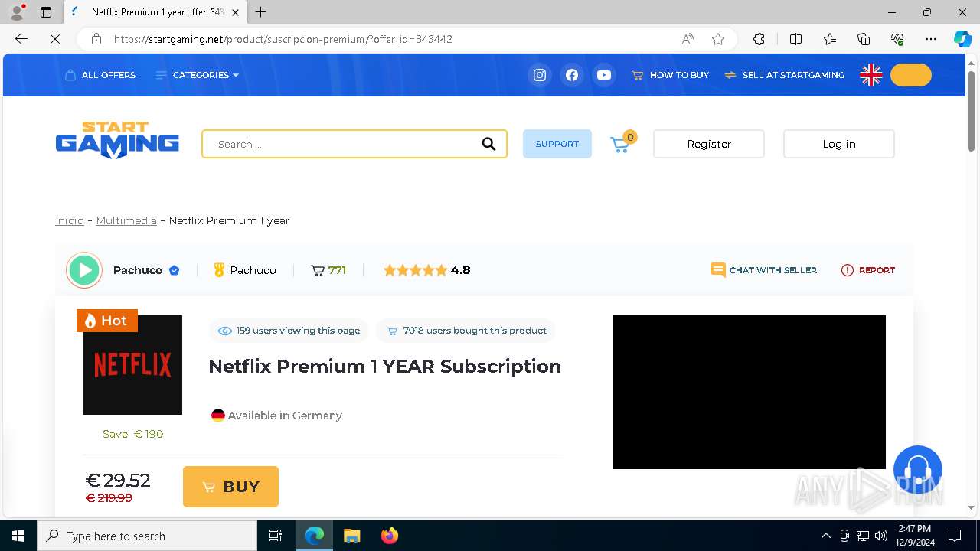This screenshot has height=551, width=980.
Task: Go to Inicio breadcrumb
Action: coord(70,220)
